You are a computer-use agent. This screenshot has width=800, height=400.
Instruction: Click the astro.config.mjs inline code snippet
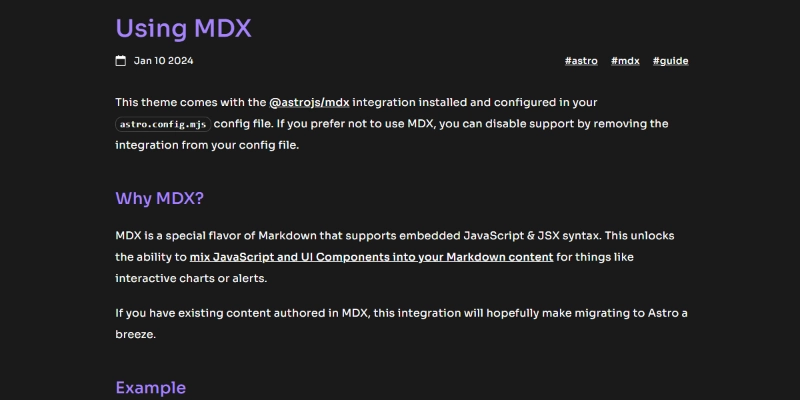[x=163, y=124]
